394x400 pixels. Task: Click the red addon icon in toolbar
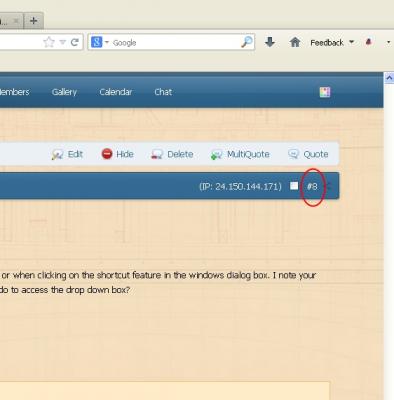[369, 42]
